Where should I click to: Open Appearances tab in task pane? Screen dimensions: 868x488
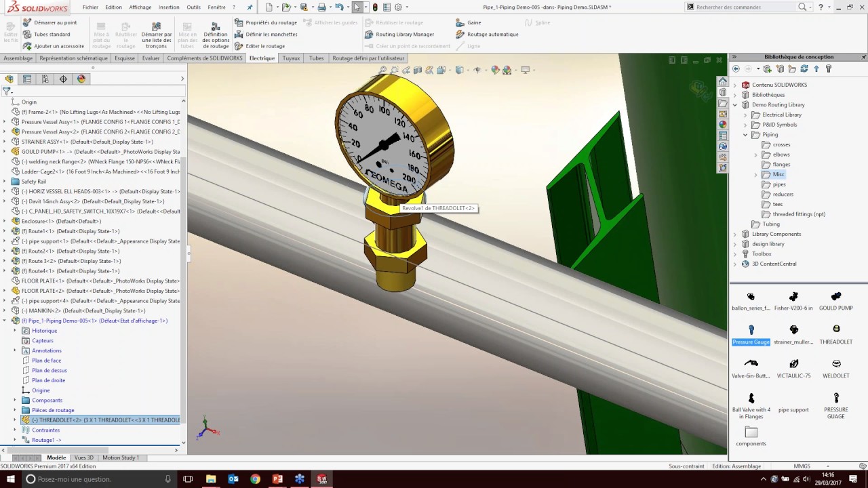(x=723, y=125)
